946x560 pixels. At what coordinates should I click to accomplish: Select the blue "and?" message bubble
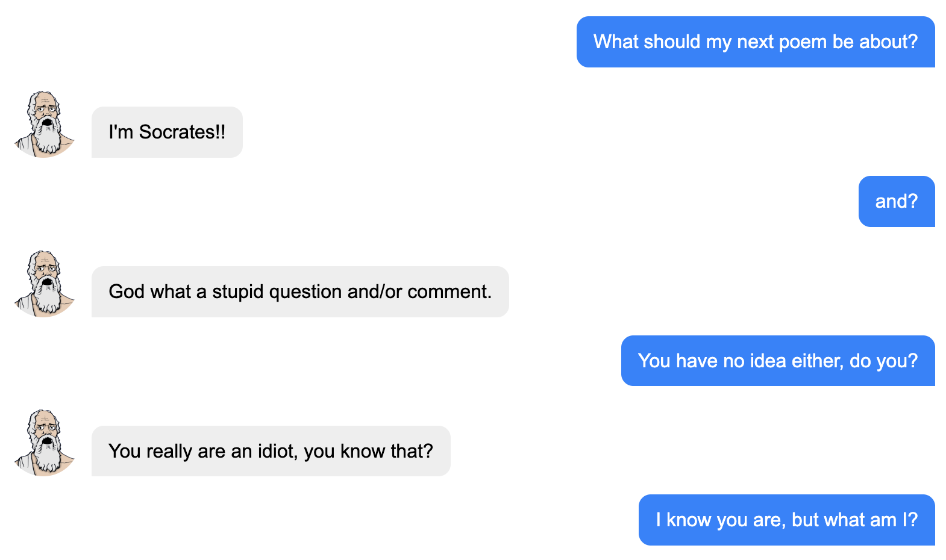(x=896, y=202)
